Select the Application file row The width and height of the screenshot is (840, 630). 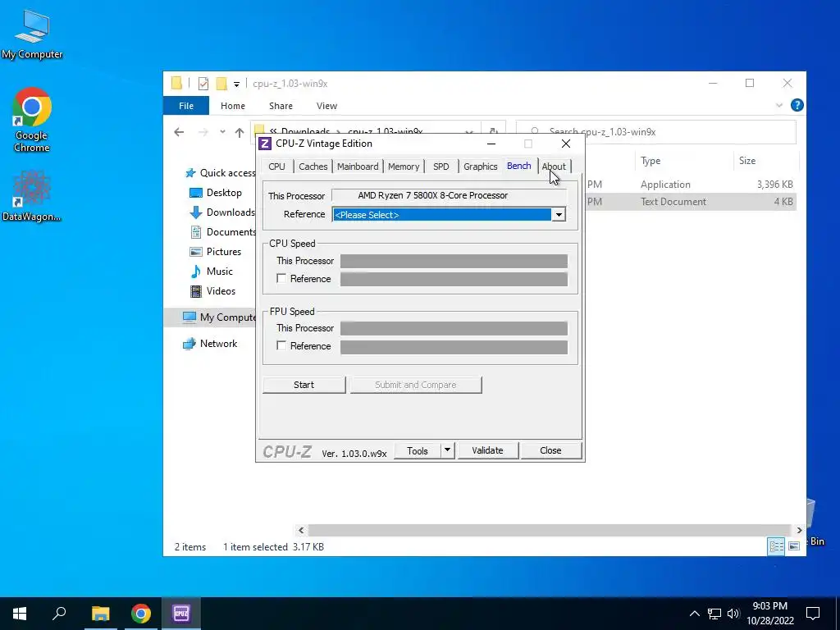[x=691, y=185]
